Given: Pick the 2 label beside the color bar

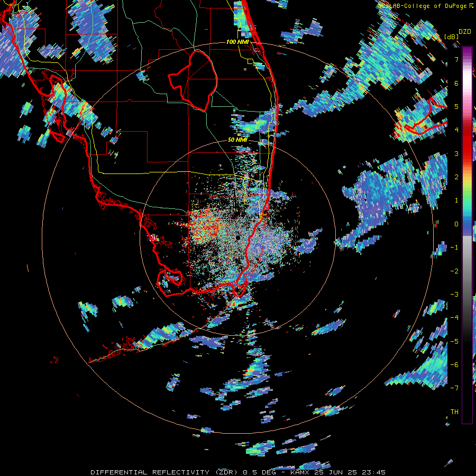Looking at the screenshot, I should 456,177.
